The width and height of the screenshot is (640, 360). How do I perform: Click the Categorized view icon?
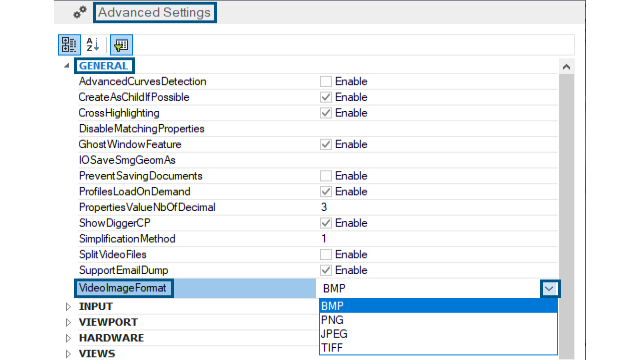(x=69, y=44)
